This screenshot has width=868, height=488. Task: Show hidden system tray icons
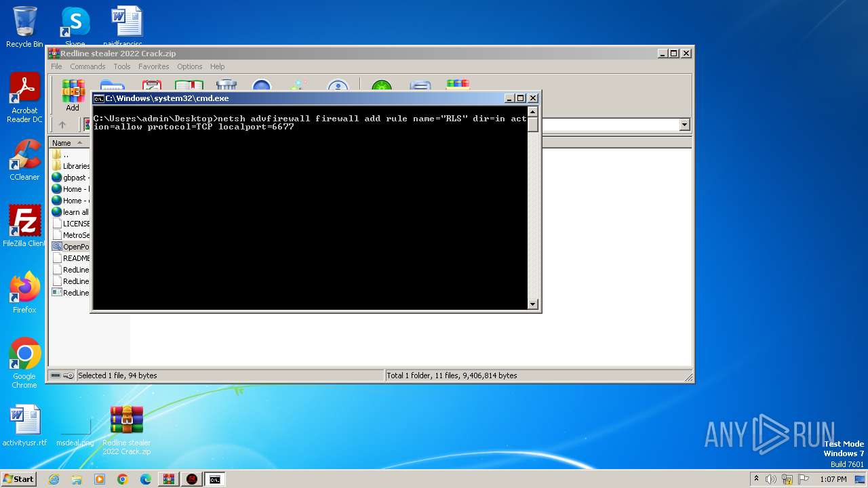[756, 479]
